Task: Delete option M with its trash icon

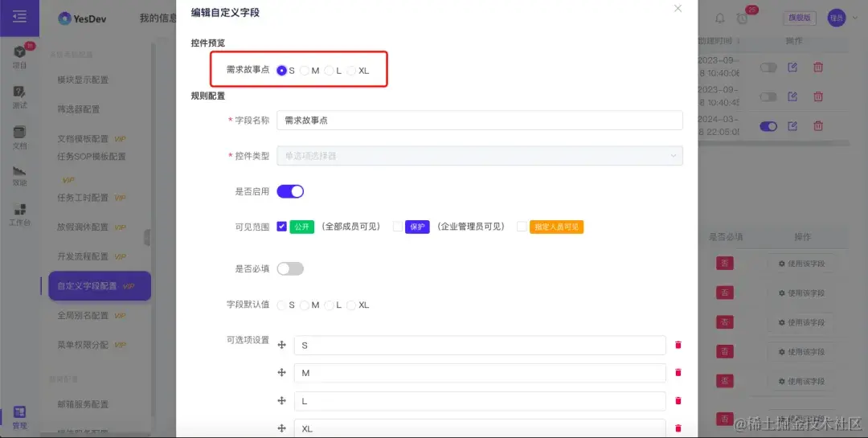Action: (678, 373)
